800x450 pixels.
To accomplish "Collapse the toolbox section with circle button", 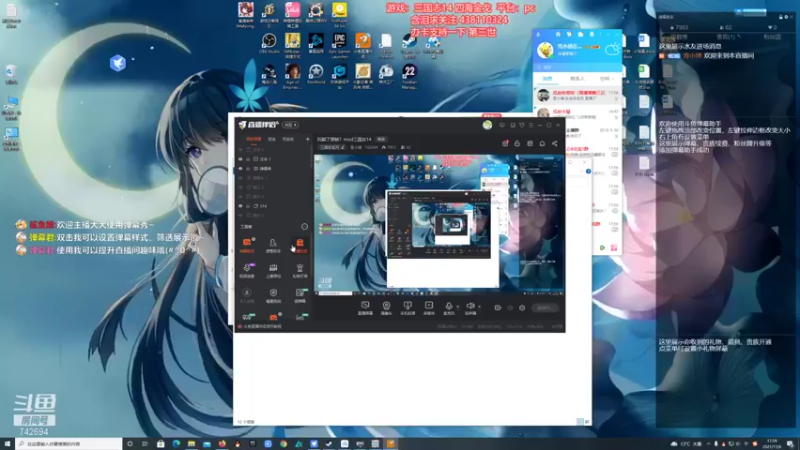I will pyautogui.click(x=305, y=227).
